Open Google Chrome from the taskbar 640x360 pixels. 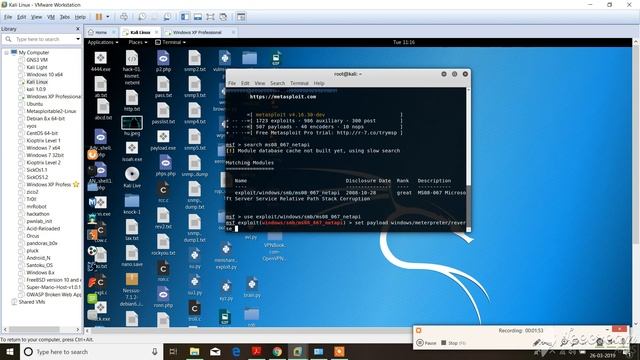[x=277, y=352]
